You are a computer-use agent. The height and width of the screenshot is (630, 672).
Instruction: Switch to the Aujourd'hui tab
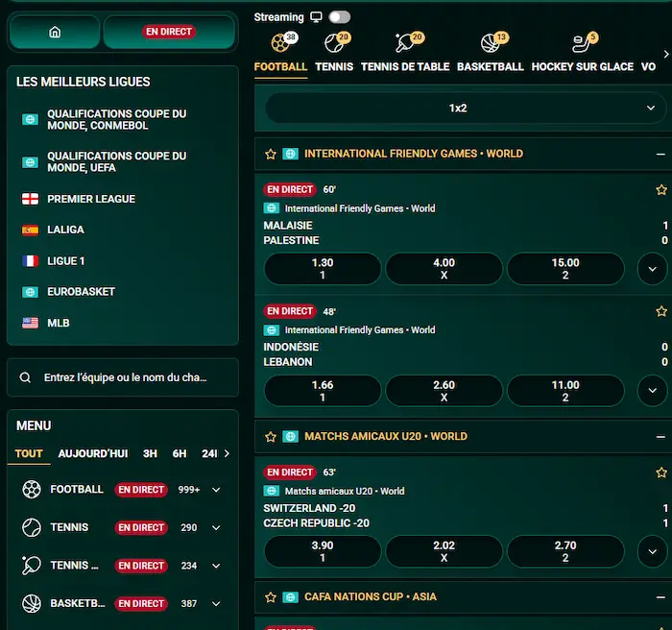(92, 453)
